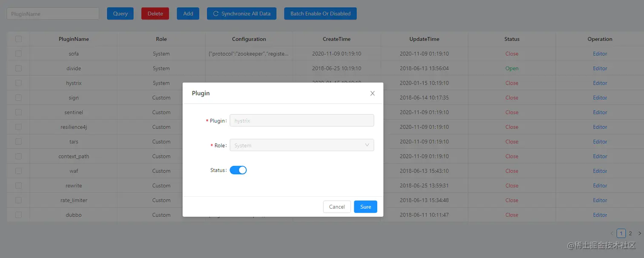Click the next page arrow

(x=639, y=233)
